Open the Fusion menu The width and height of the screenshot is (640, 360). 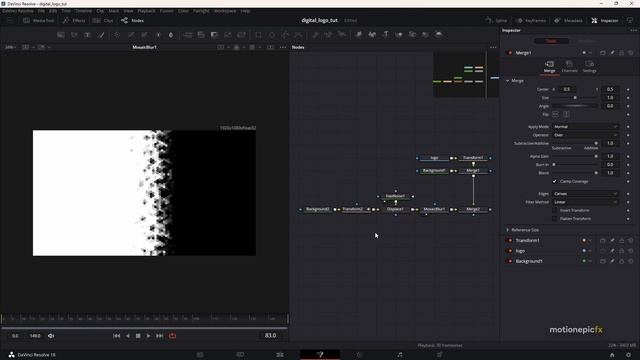[166, 11]
